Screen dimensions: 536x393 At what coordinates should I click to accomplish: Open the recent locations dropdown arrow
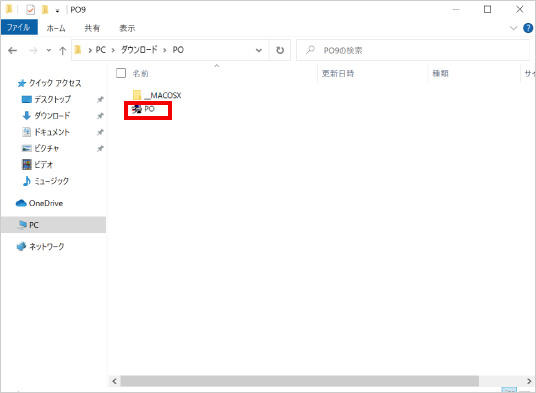(49, 51)
